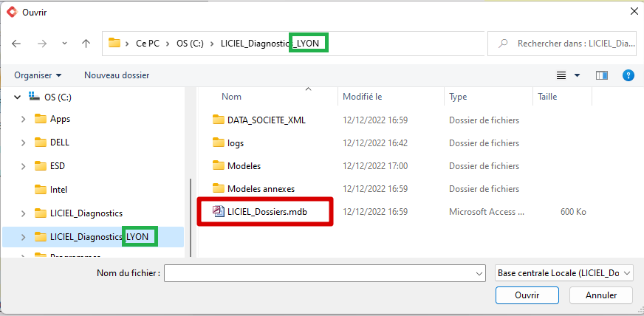Select the DATA_SOCIETE_XML folder
This screenshot has width=644, height=316.
pyautogui.click(x=259, y=120)
